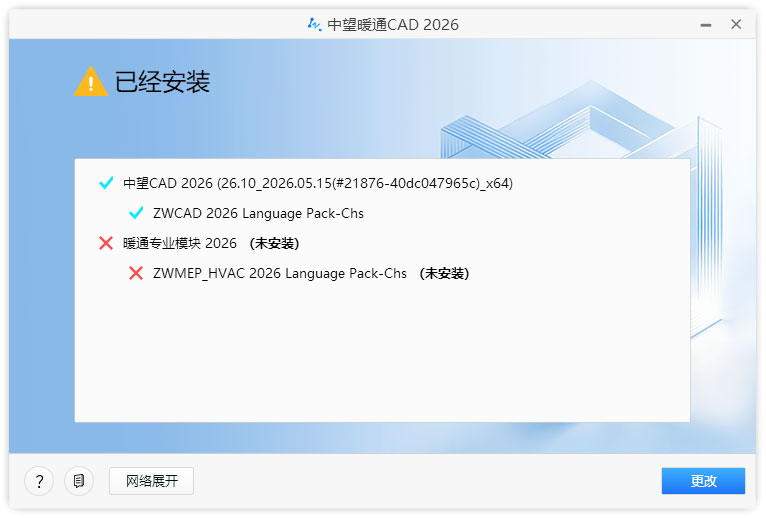Viewport: 766px width, 518px height.
Task: Minimize the installer window
Action: pyautogui.click(x=706, y=24)
